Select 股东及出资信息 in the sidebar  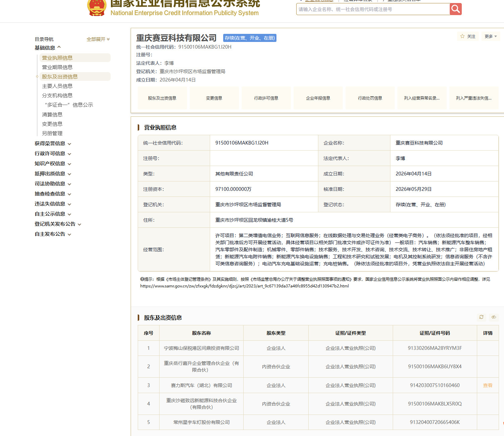click(75, 76)
